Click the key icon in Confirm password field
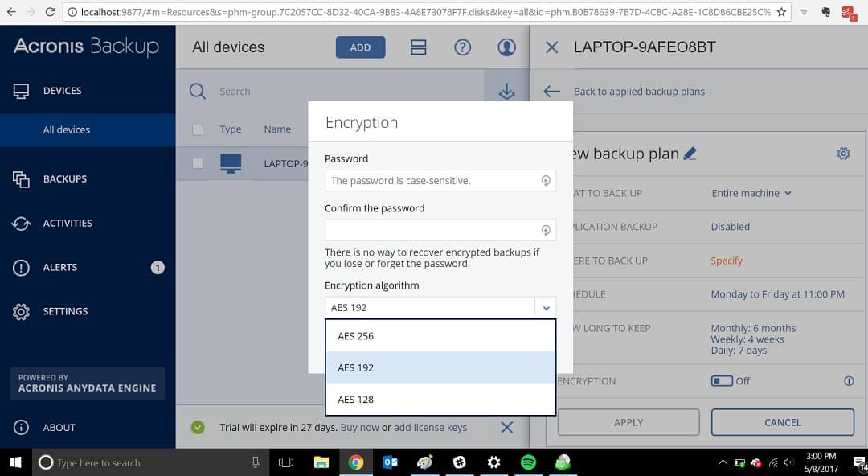Image resolution: width=868 pixels, height=476 pixels. (546, 230)
